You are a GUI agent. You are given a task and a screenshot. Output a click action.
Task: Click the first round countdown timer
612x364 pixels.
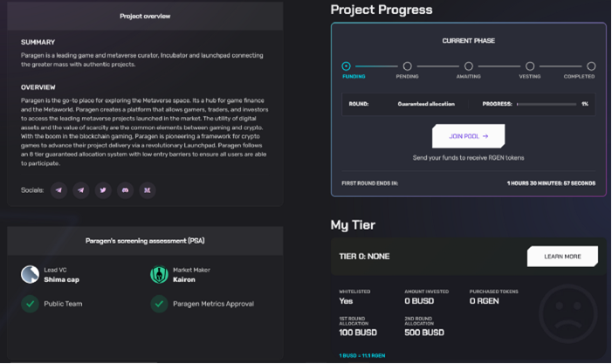pos(551,183)
